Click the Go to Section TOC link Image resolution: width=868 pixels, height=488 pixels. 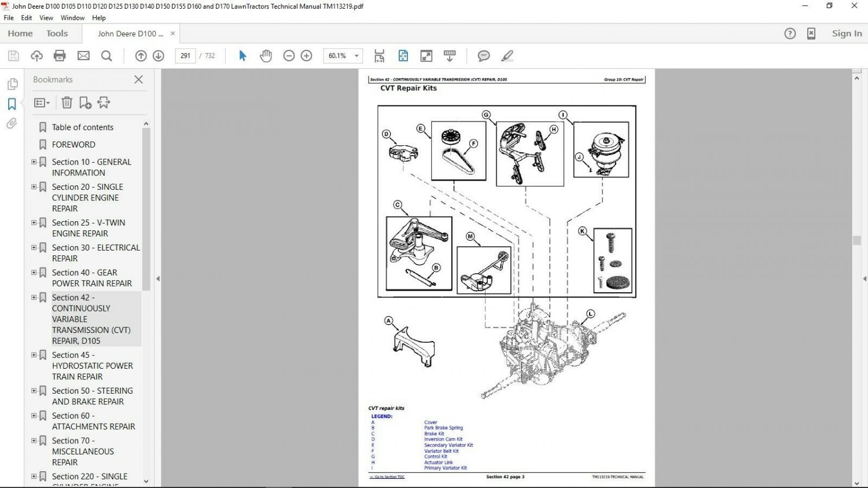coord(387,476)
